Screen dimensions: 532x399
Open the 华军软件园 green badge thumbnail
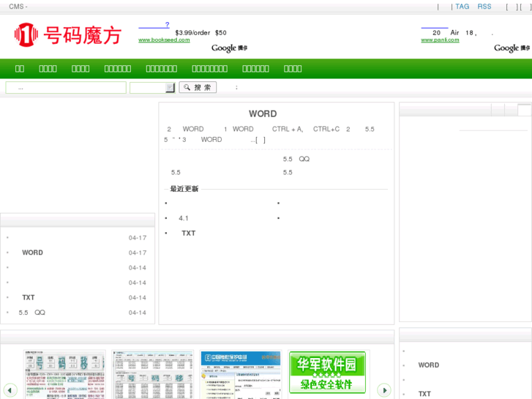click(x=327, y=374)
